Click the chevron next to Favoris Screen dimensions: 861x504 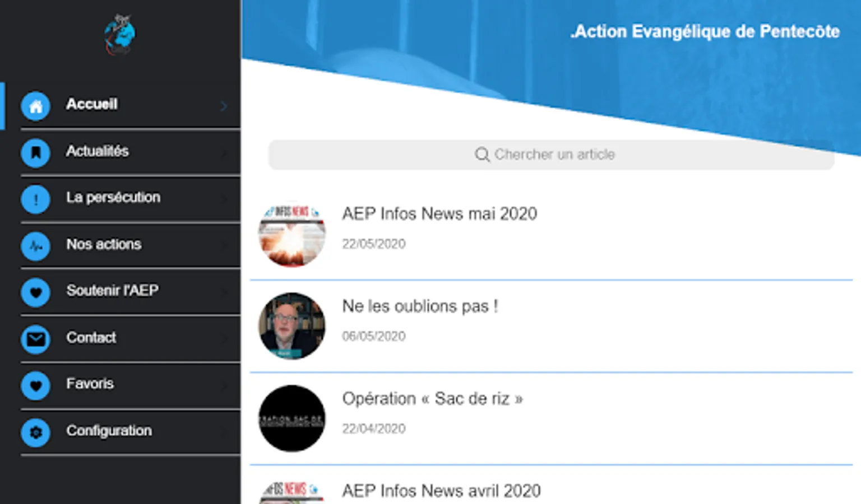224,385
